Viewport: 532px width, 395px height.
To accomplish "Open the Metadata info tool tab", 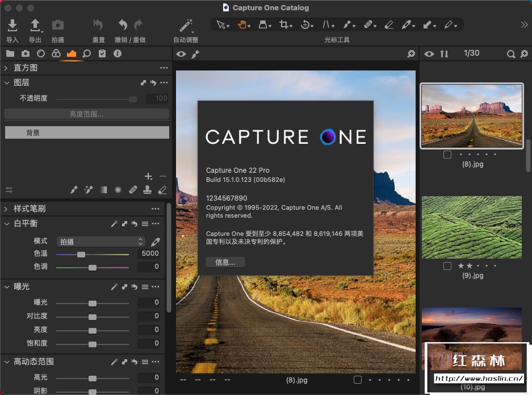I will (x=118, y=54).
